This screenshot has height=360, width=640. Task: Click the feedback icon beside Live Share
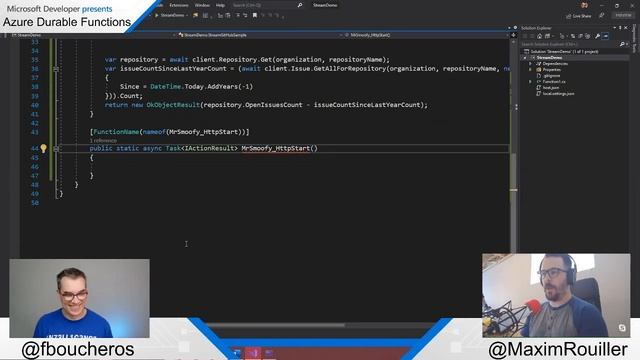click(602, 16)
